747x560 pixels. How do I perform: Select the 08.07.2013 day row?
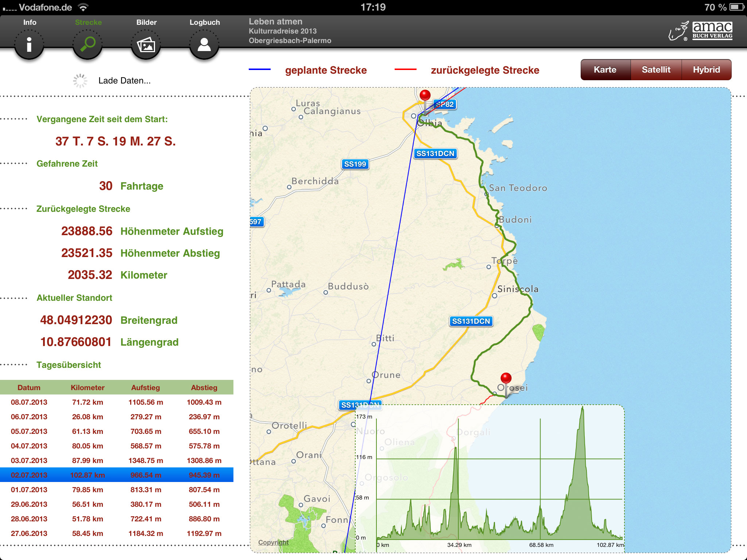point(117,402)
